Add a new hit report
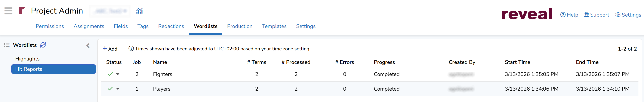 pos(110,49)
